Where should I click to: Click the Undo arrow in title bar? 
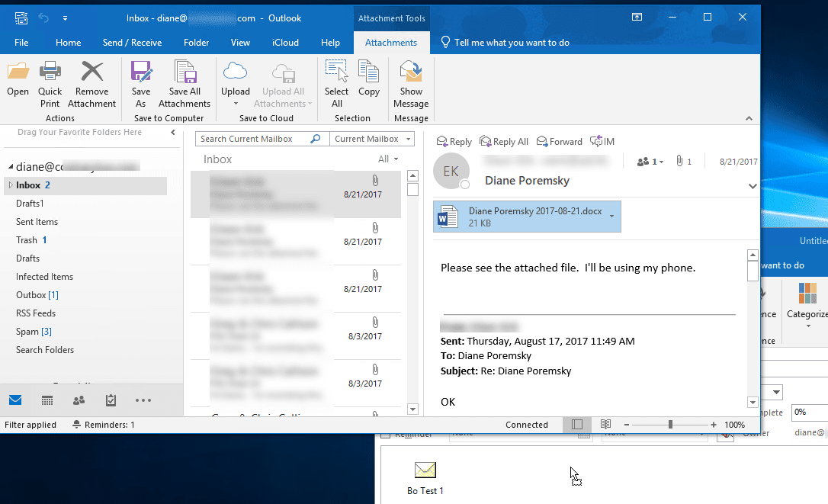(x=43, y=18)
